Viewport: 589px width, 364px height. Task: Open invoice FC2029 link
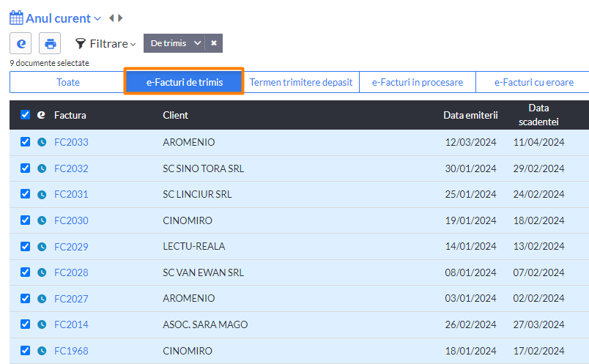(71, 247)
